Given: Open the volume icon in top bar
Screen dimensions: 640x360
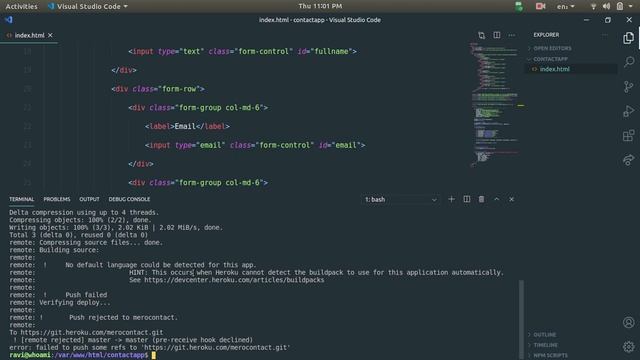Looking at the screenshot, I should [x=607, y=6].
